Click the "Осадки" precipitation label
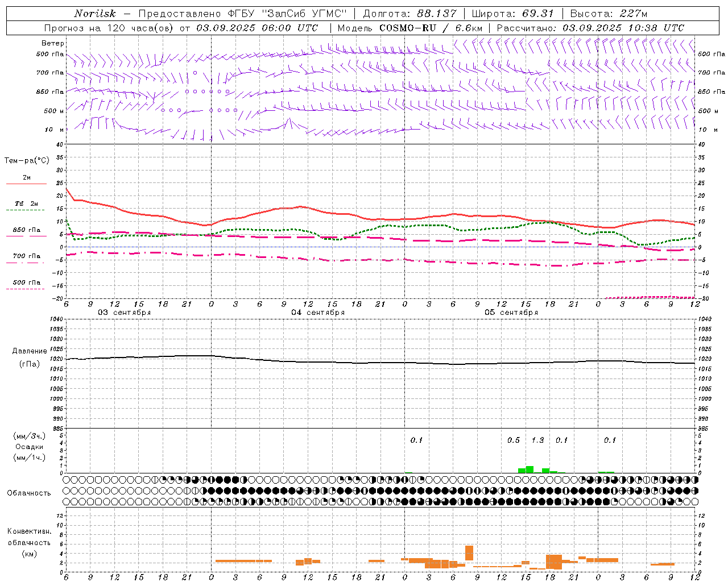 pyautogui.click(x=30, y=447)
